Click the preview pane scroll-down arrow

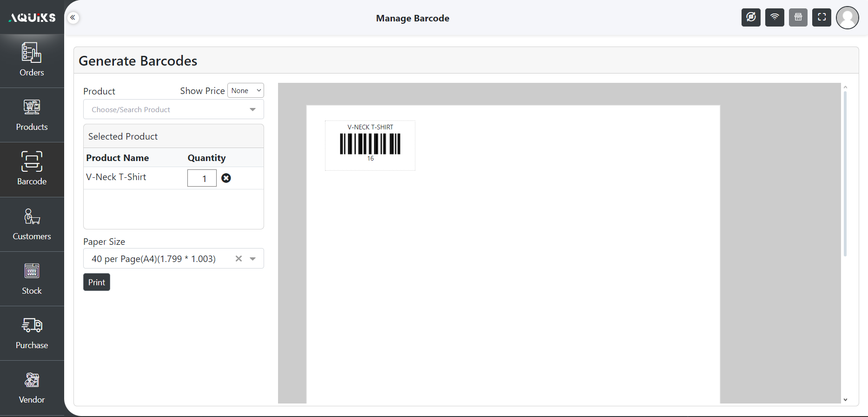845,400
